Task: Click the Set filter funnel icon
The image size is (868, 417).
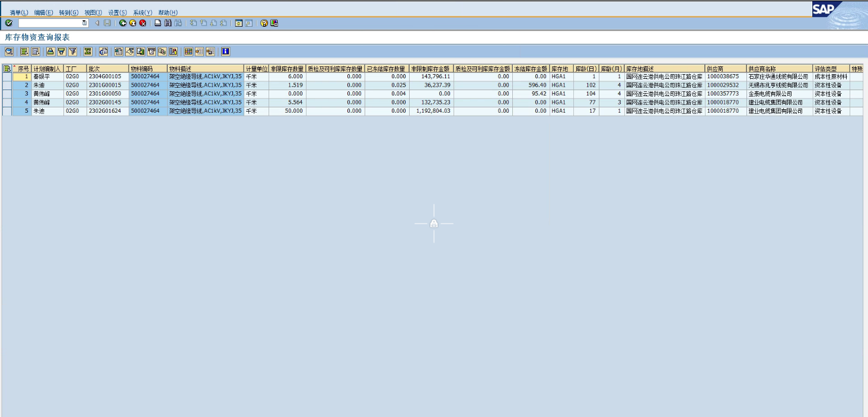Action: pos(72,52)
